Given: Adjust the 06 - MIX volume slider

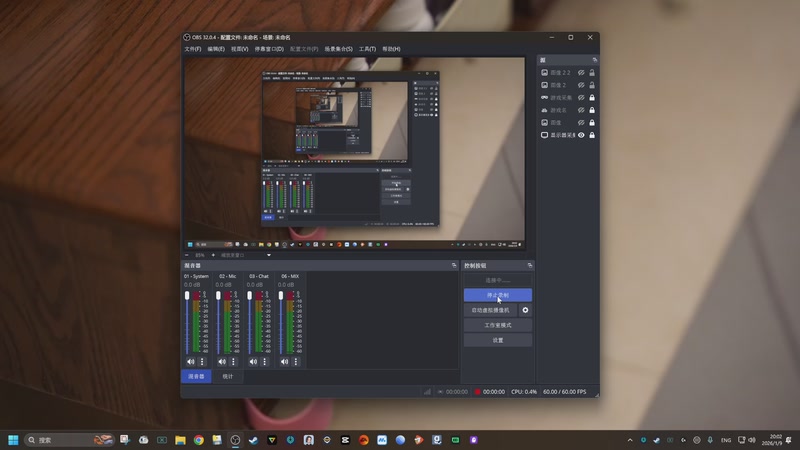Looking at the screenshot, I should (281, 322).
